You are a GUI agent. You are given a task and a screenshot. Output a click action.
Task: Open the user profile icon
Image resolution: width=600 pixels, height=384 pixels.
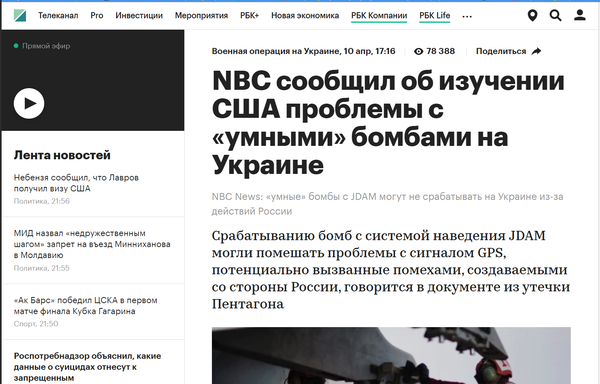pos(580,15)
